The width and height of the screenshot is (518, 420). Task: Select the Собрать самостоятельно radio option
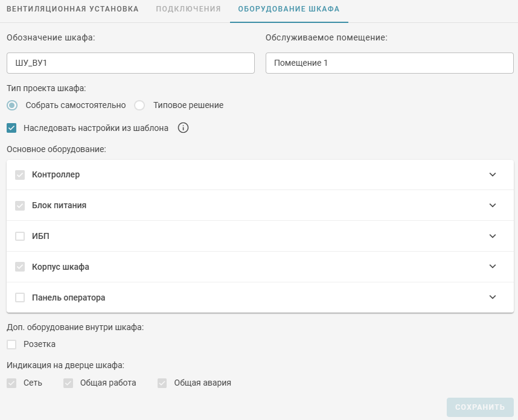[x=12, y=105]
